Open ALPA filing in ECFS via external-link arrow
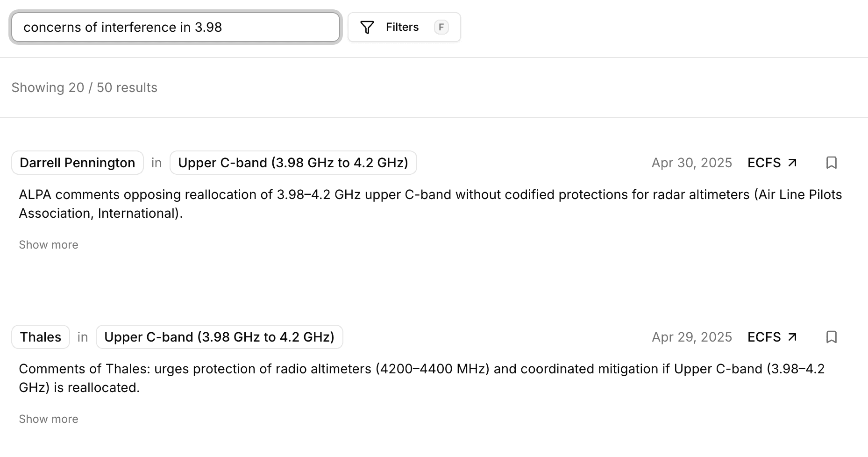Screen dimensions: 868x457 pos(793,163)
